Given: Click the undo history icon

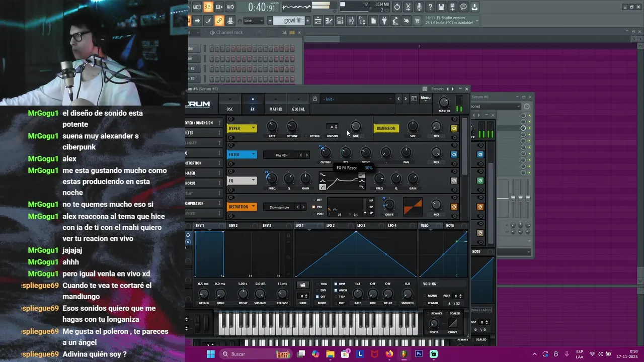Looking at the screenshot, I should [x=397, y=7].
